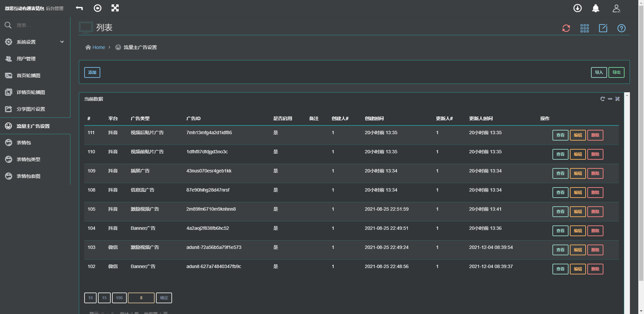
Task: Click 编辑 for row 102
Action: click(578, 269)
